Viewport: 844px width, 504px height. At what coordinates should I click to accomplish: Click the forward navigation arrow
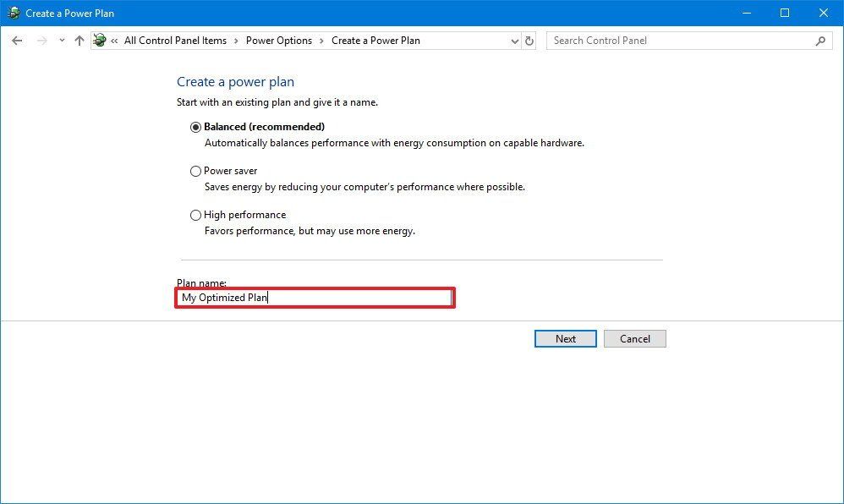click(41, 40)
